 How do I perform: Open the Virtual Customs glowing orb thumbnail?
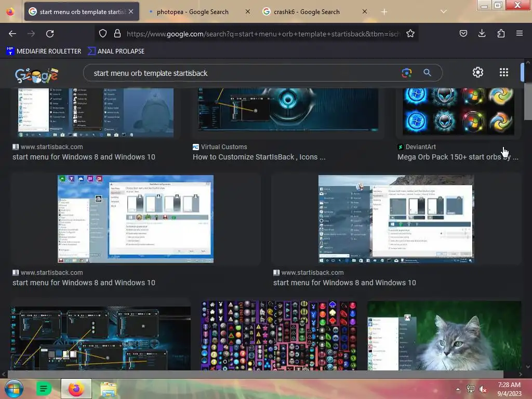[288, 109]
